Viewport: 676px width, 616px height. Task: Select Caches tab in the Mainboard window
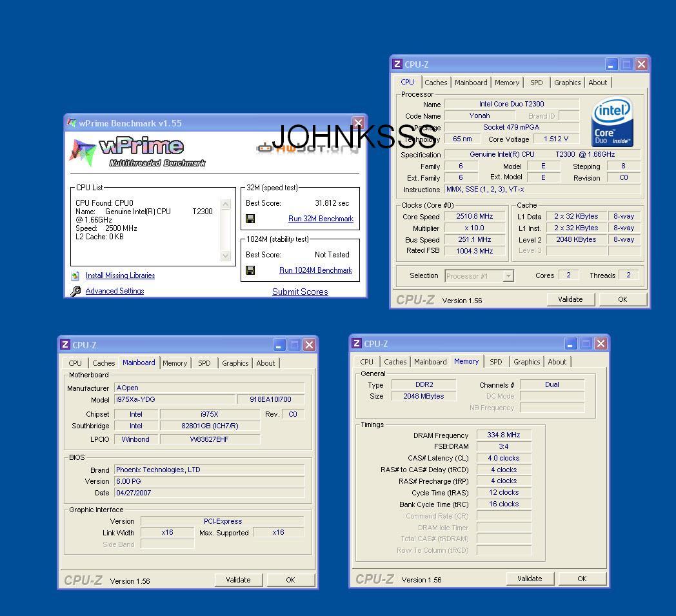pos(104,363)
